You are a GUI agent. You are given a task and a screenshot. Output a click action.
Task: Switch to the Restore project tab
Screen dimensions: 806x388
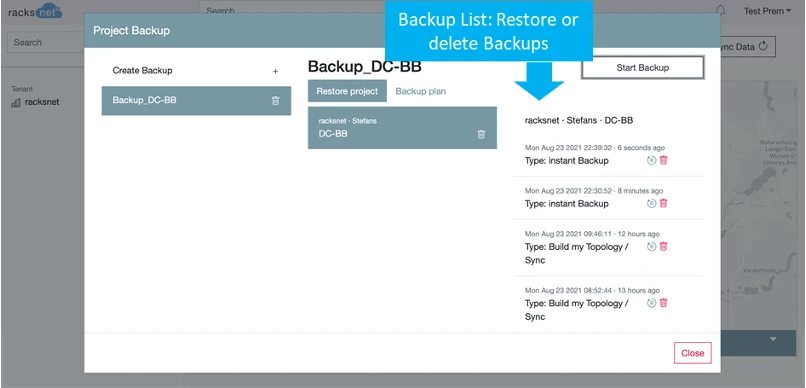[x=347, y=91]
